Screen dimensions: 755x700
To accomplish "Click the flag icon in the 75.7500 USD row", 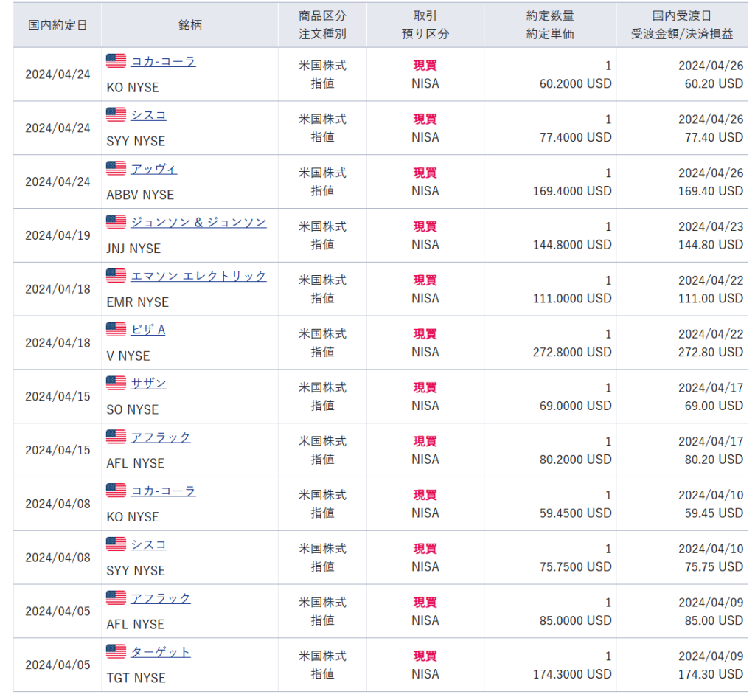I will (116, 544).
